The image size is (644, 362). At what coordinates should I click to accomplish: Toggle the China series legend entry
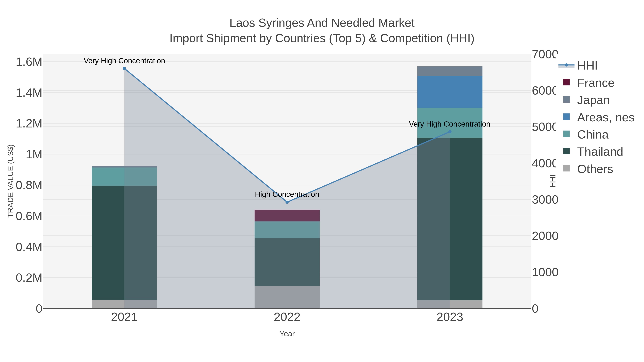pos(586,134)
